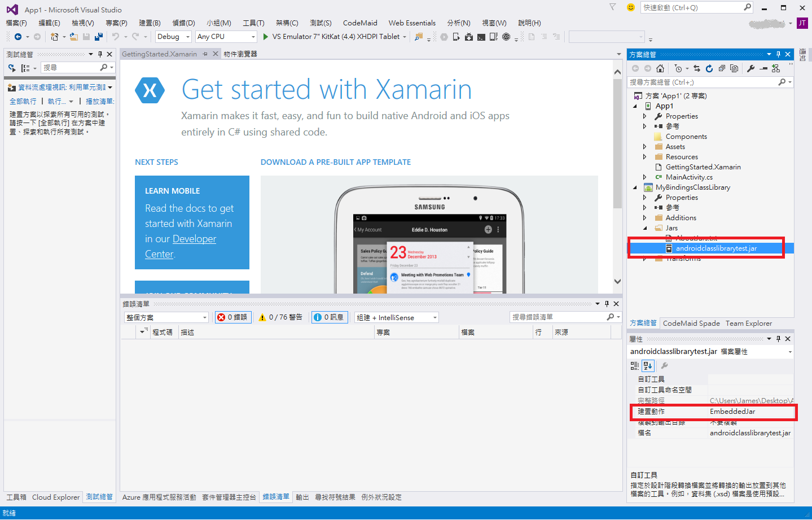This screenshot has width=812, height=520.
Task: Open the Web Essentials menu
Action: (412, 23)
